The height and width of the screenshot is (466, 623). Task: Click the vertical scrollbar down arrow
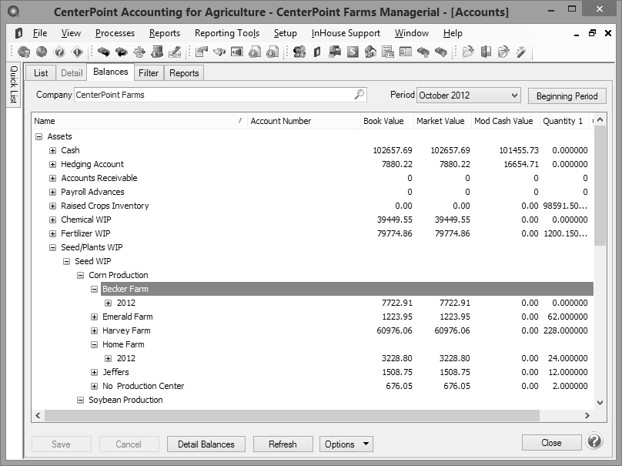coord(600,402)
